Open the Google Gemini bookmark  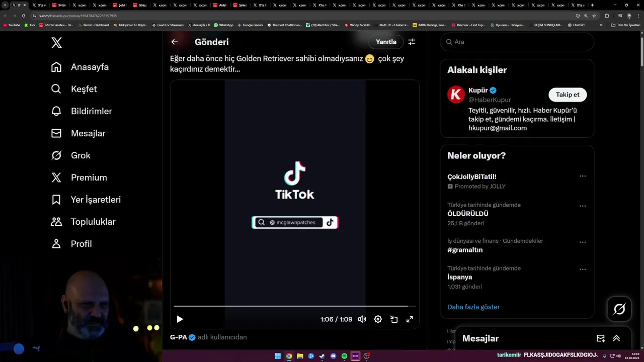(x=250, y=25)
